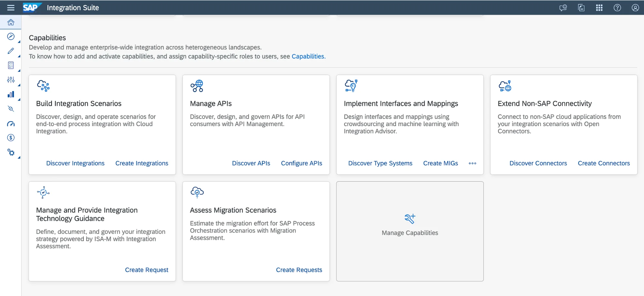Click the Integration Technology Guidance icon
This screenshot has height=296, width=644.
pyautogui.click(x=43, y=192)
